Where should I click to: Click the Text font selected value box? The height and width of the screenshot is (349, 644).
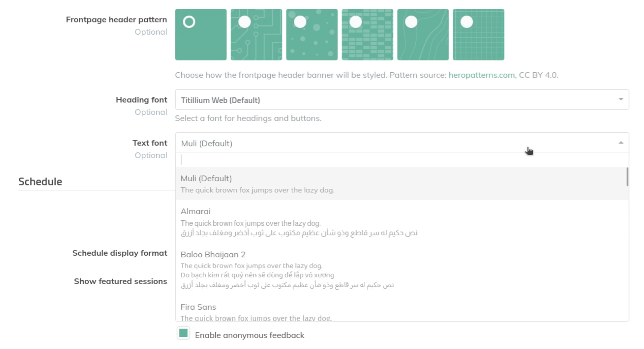[402, 143]
